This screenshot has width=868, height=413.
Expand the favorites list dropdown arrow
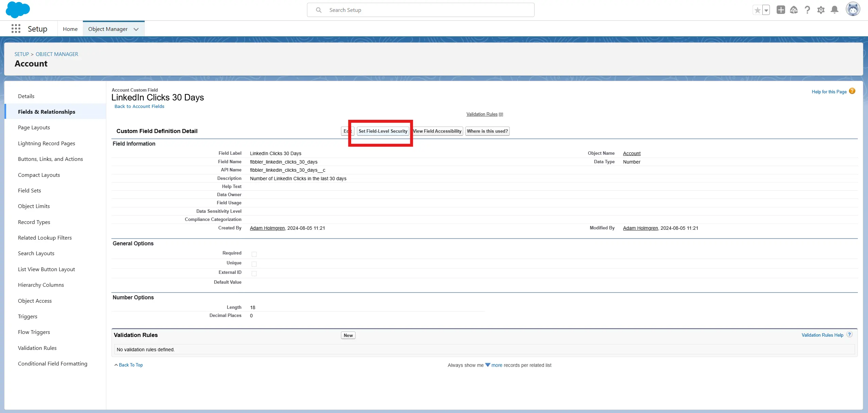(766, 10)
